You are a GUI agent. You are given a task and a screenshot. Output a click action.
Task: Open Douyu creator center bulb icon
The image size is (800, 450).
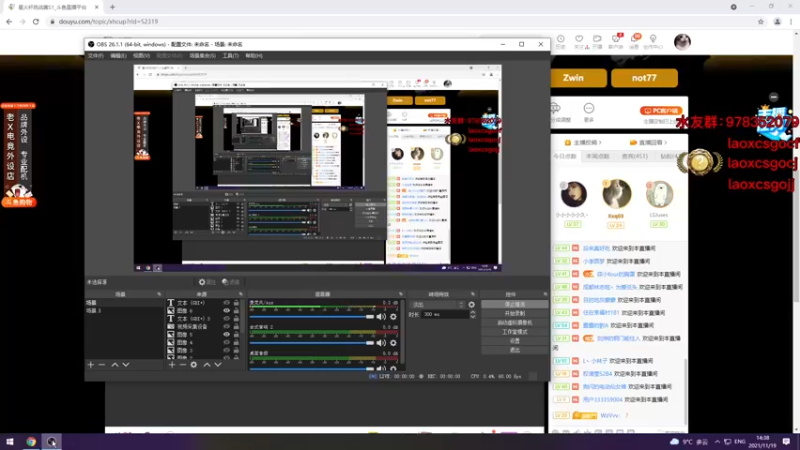pos(653,39)
